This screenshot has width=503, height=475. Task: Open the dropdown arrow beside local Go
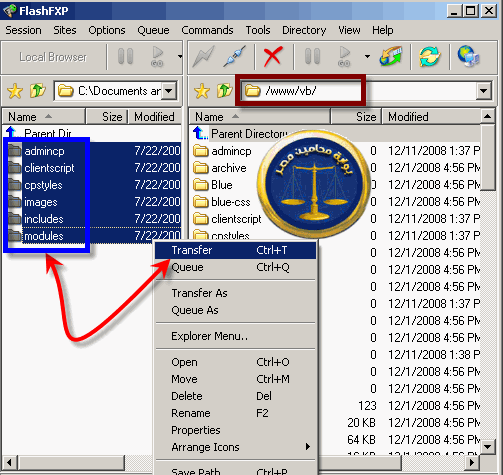(180, 56)
